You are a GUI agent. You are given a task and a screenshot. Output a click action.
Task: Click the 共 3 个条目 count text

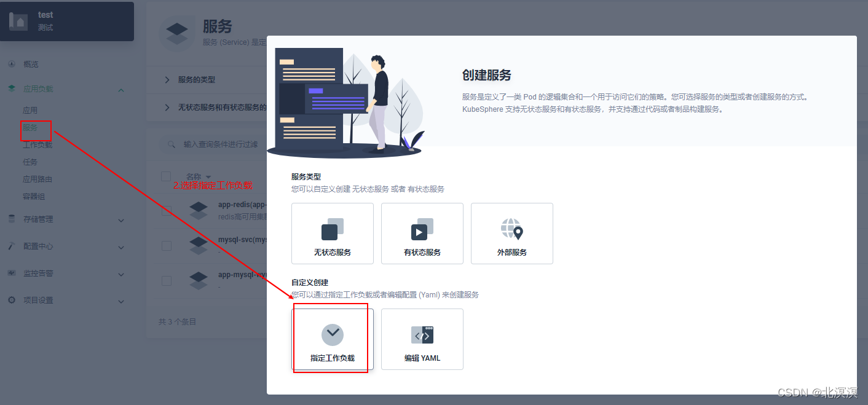[178, 321]
